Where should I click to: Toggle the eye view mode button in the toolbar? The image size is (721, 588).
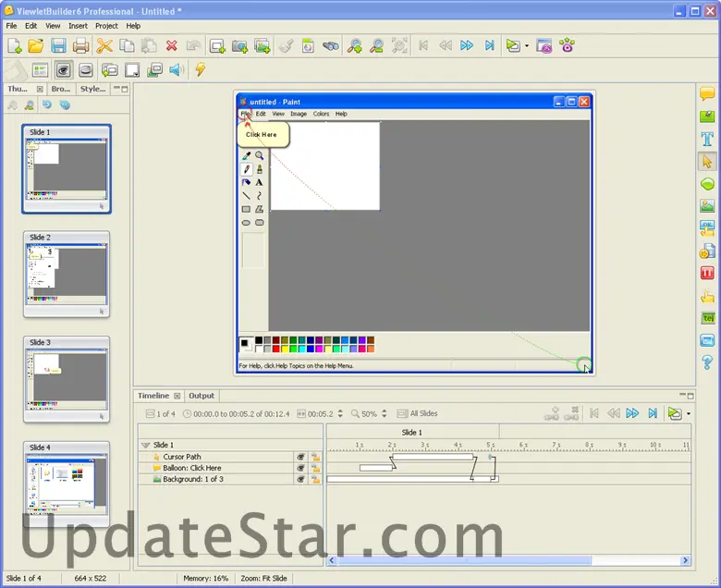tap(63, 70)
